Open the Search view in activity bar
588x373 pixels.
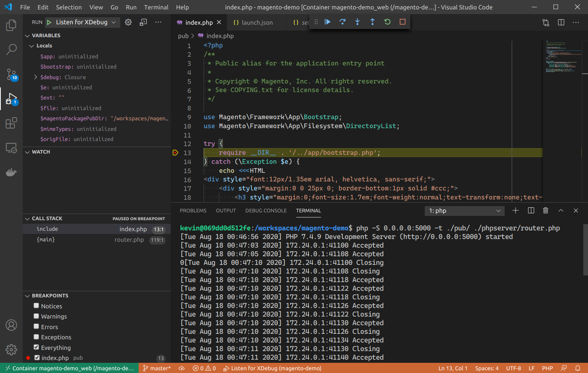11,49
